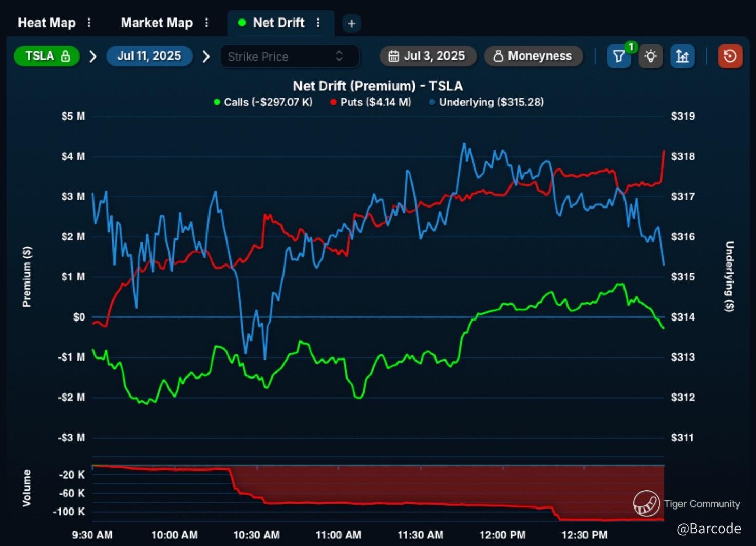Open the Strike Price dropdown
This screenshot has height=546, width=756.
pos(289,57)
